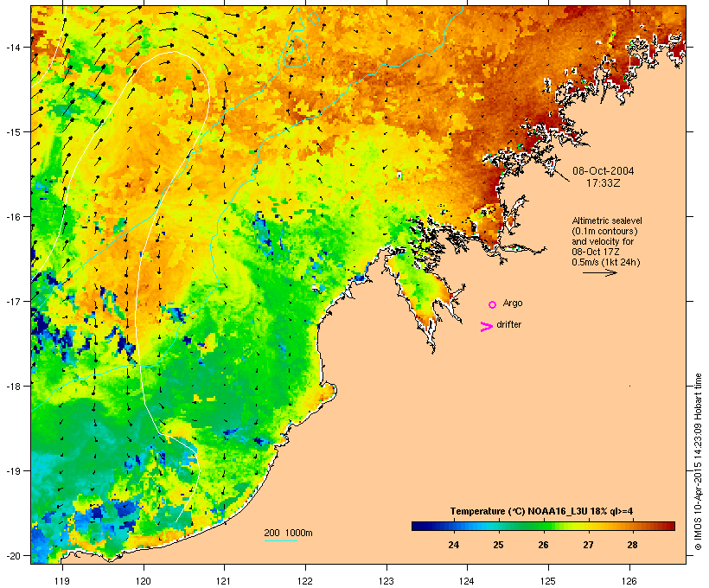Screen dimensions: 709x588
Task: Click the longitude label 125
Action: 548,581
